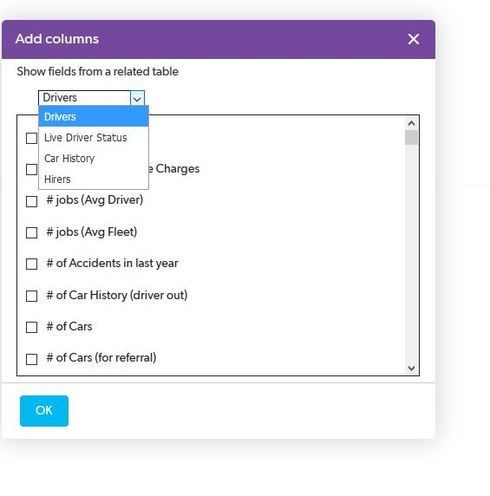The width and height of the screenshot is (490, 496).
Task: Select Hirers table option
Action: coord(93,179)
